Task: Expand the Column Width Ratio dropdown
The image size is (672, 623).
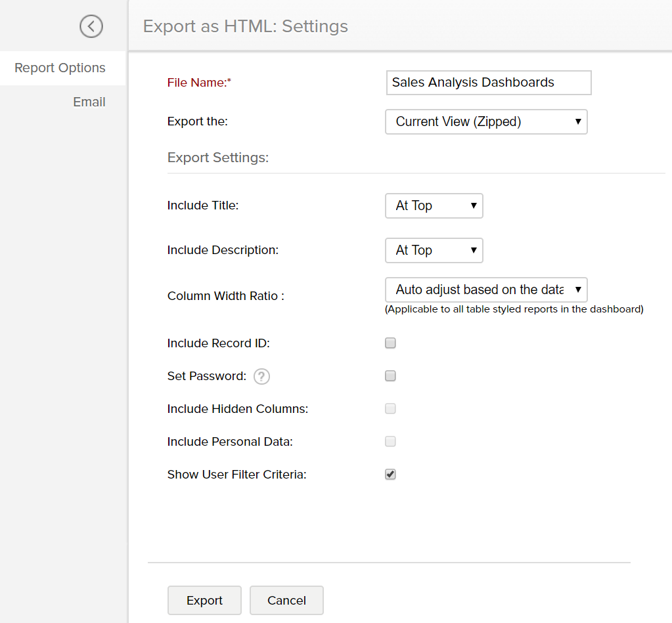Action: click(486, 290)
